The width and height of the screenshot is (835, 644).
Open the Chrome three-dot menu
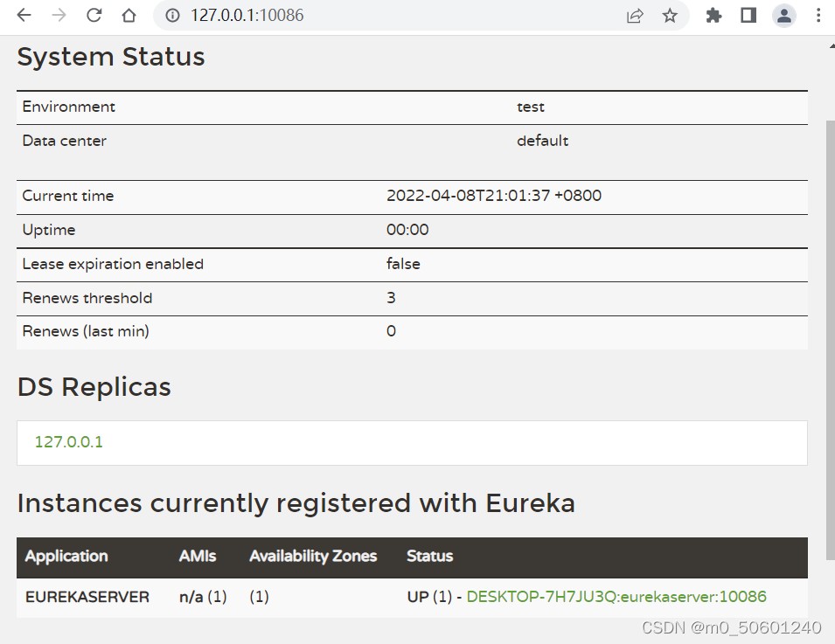click(x=819, y=15)
